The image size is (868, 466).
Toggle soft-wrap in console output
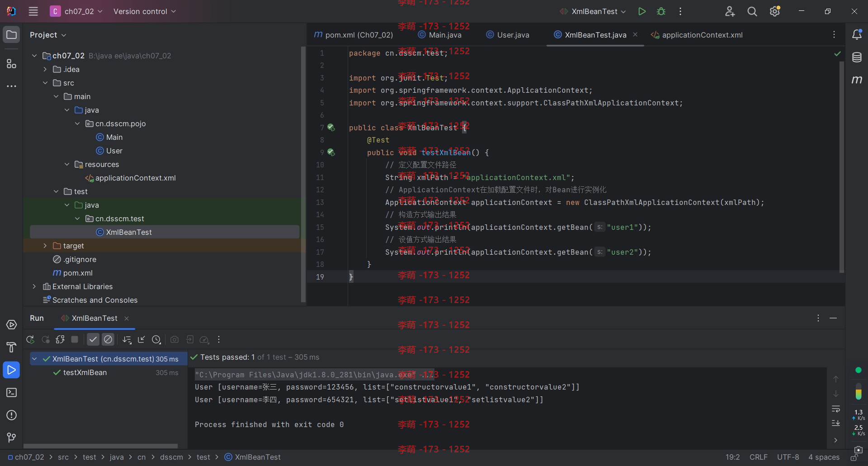pos(836,409)
